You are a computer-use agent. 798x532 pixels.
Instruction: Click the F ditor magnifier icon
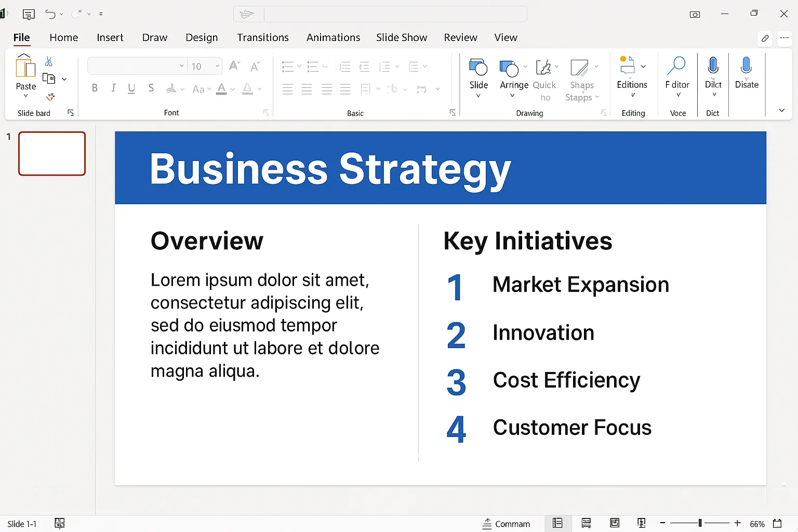[x=676, y=66]
